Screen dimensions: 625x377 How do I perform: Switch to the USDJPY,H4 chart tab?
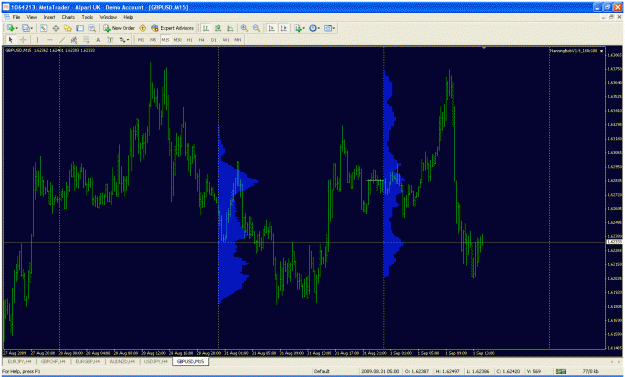tap(155, 361)
